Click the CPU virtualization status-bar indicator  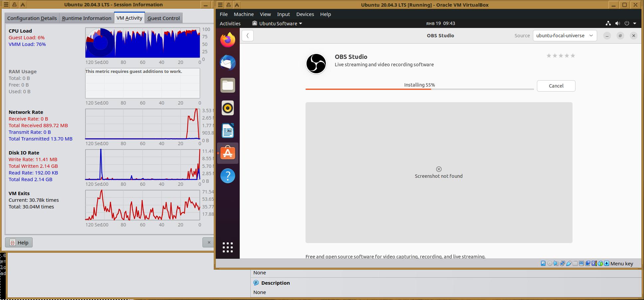coord(594,263)
